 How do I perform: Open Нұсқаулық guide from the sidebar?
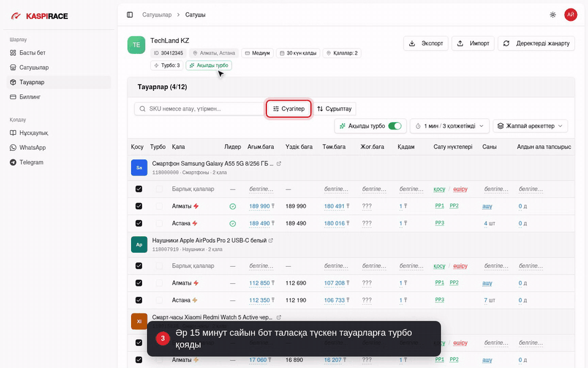[59, 133]
